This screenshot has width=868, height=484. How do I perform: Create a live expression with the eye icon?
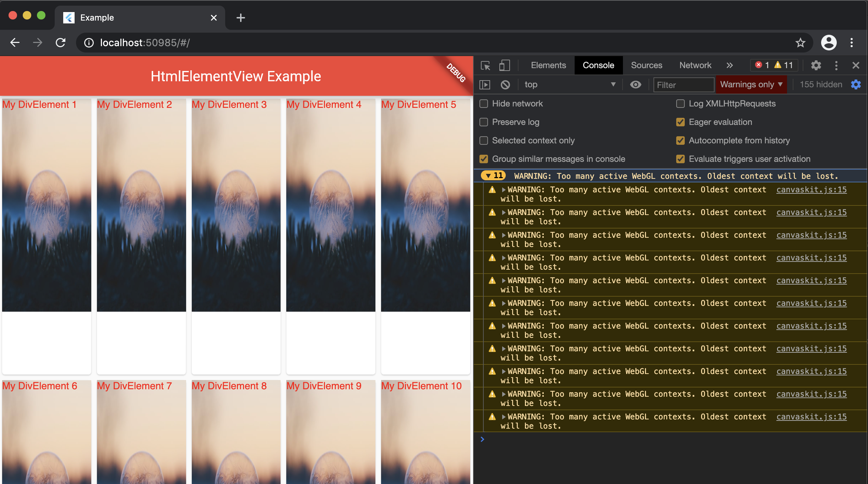point(635,84)
